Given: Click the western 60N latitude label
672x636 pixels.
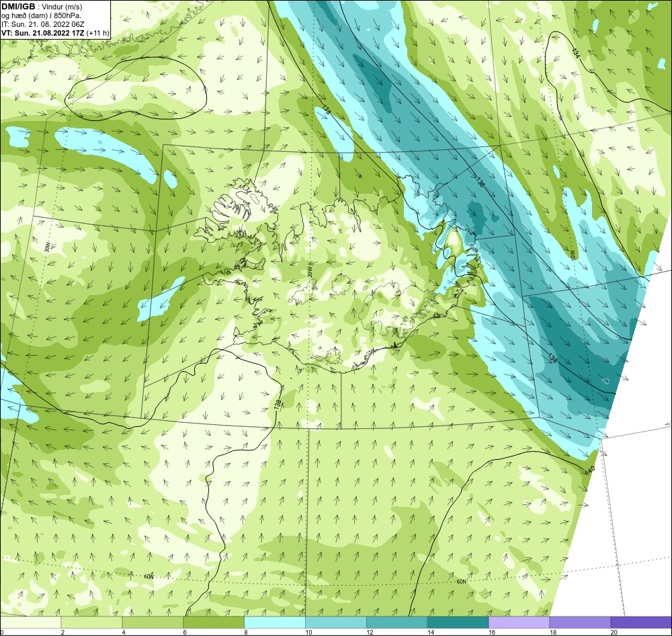Looking at the screenshot, I should point(149,576).
